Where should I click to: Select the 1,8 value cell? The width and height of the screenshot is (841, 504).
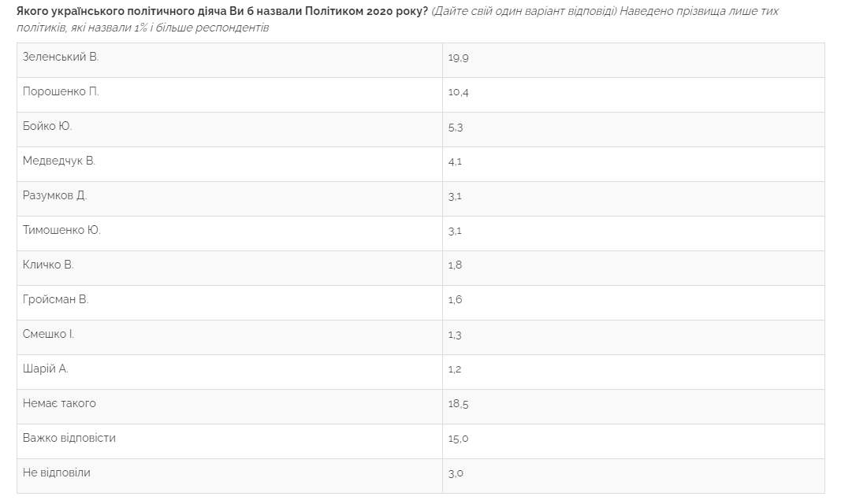point(455,265)
